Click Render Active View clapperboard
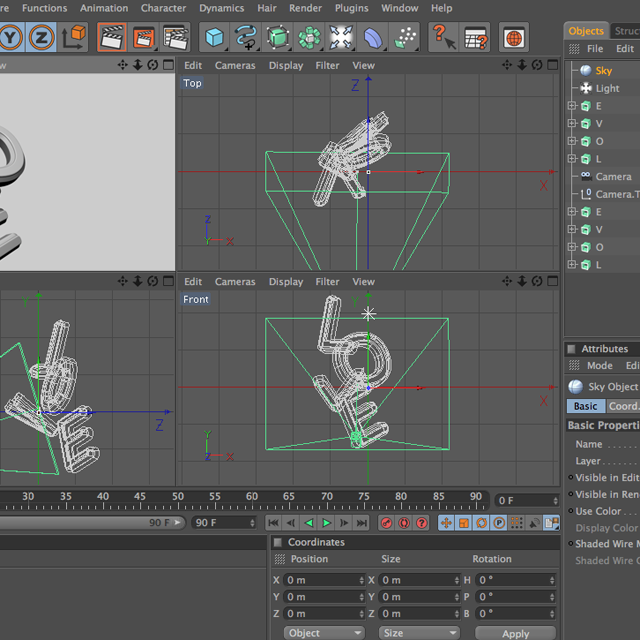This screenshot has height=640, width=640. click(x=111, y=38)
